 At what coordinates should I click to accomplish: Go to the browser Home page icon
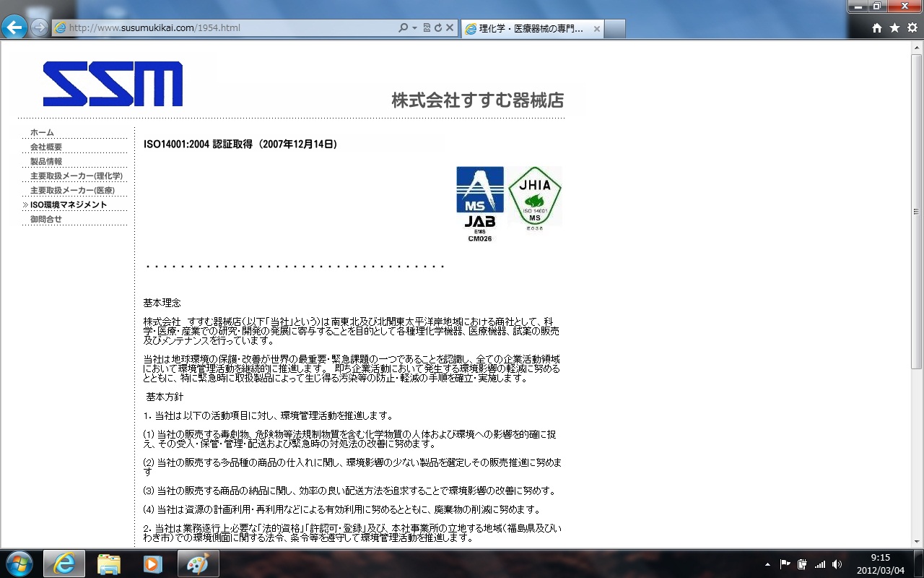[x=877, y=28]
